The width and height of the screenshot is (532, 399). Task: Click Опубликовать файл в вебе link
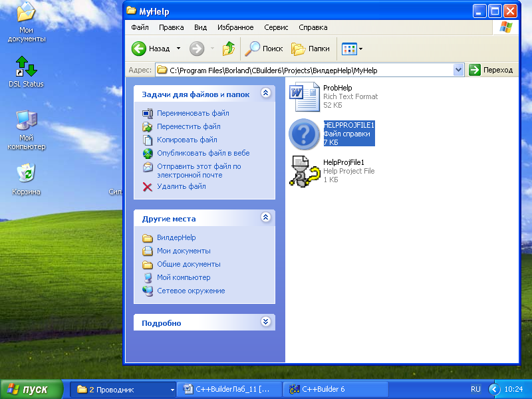click(x=203, y=153)
